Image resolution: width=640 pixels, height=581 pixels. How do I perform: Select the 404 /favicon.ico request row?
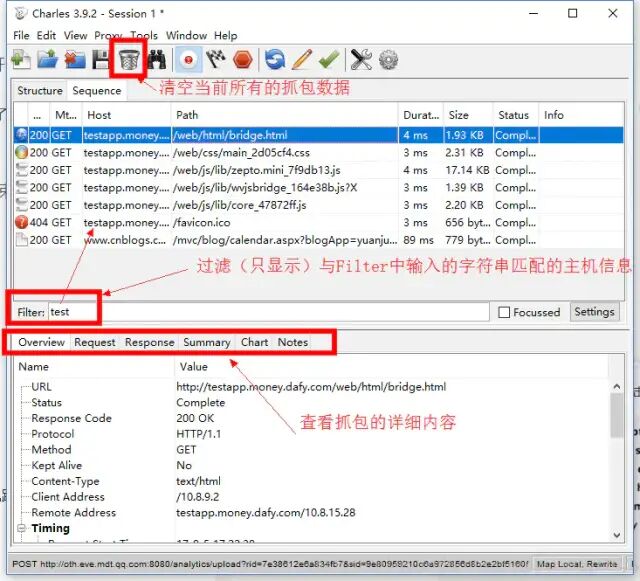(319, 223)
